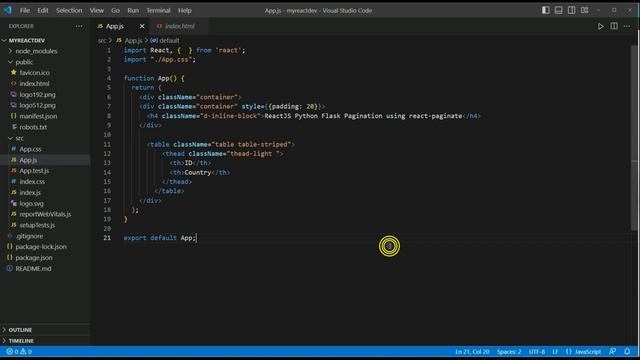Image resolution: width=640 pixels, height=360 pixels.
Task: Split the editor right
Action: tap(614, 26)
